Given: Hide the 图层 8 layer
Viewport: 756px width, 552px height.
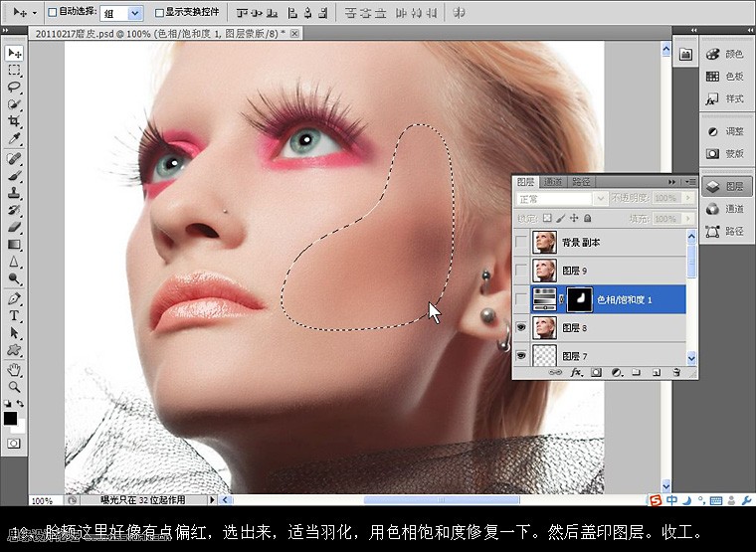Looking at the screenshot, I should click(521, 328).
